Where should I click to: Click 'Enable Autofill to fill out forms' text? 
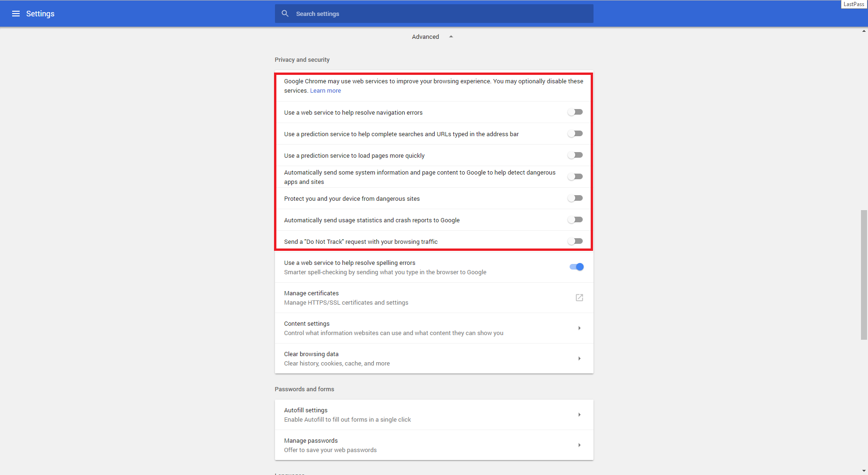point(348,420)
